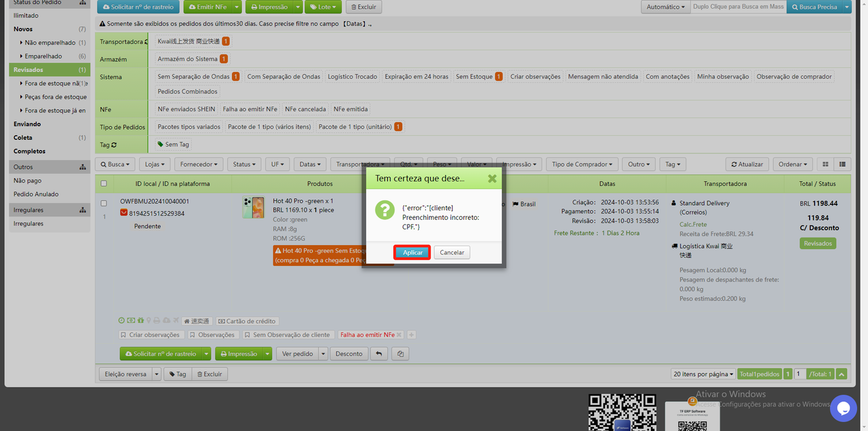Open the chat support bubble

843,409
